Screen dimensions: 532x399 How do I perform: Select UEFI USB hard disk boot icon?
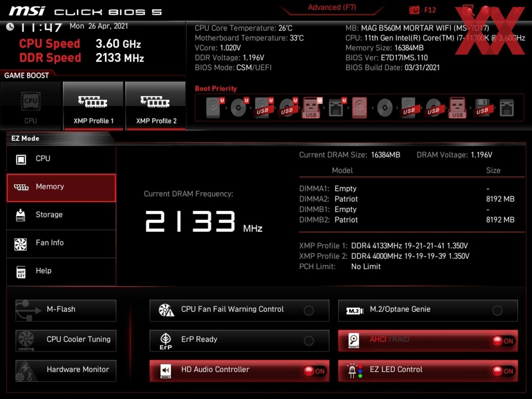point(263,108)
